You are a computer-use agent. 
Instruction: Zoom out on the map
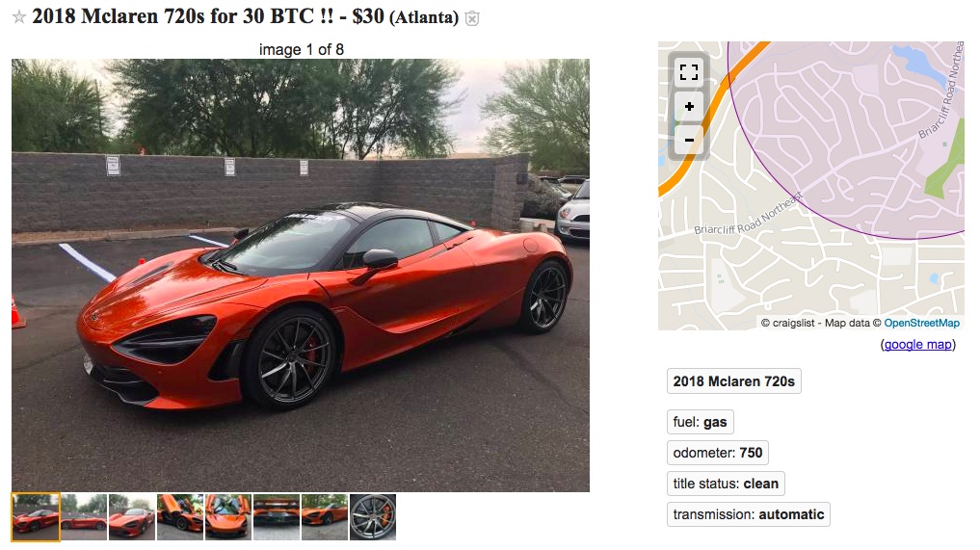689,140
